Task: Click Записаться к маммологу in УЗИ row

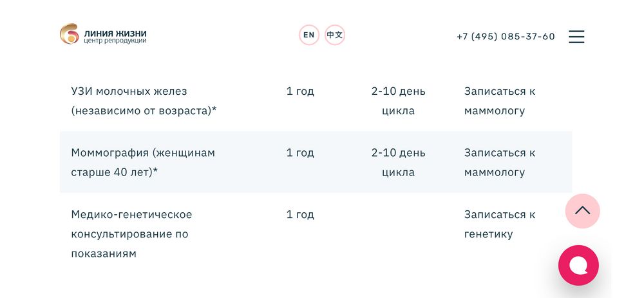Action: (499, 101)
